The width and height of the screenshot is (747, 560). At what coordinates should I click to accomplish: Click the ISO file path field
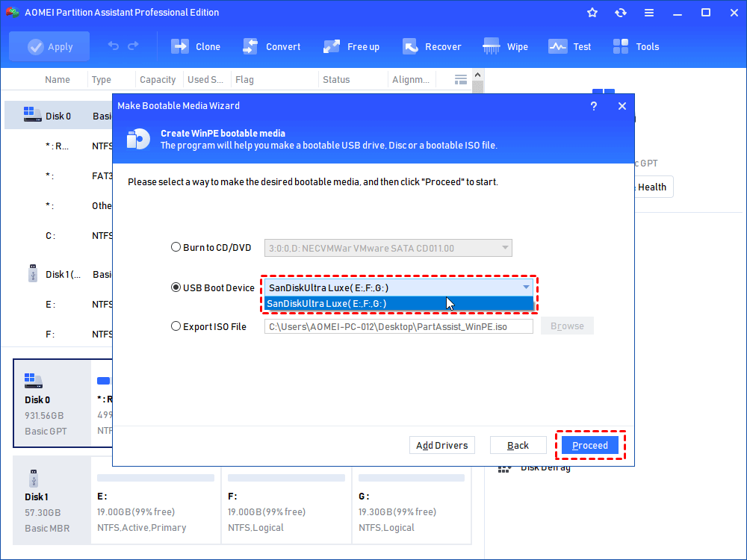tap(399, 327)
